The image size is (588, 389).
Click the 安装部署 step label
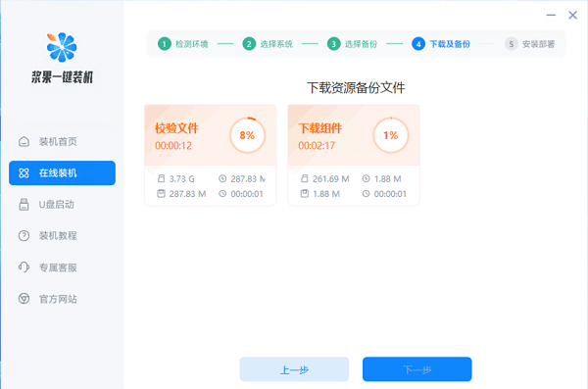pos(538,44)
